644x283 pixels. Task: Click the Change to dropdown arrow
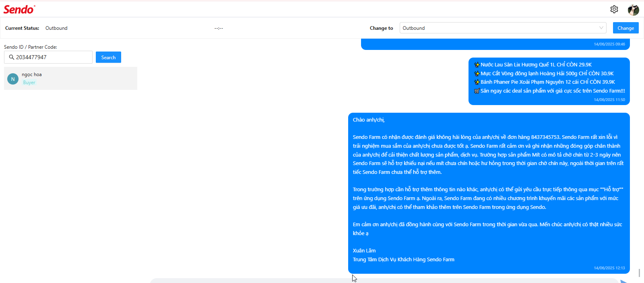601,28
